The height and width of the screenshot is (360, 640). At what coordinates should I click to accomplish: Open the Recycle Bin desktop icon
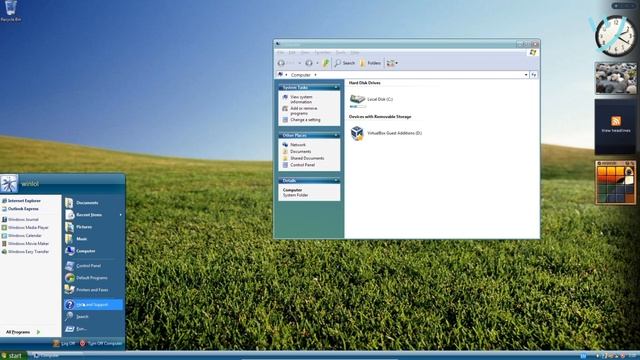[x=11, y=11]
